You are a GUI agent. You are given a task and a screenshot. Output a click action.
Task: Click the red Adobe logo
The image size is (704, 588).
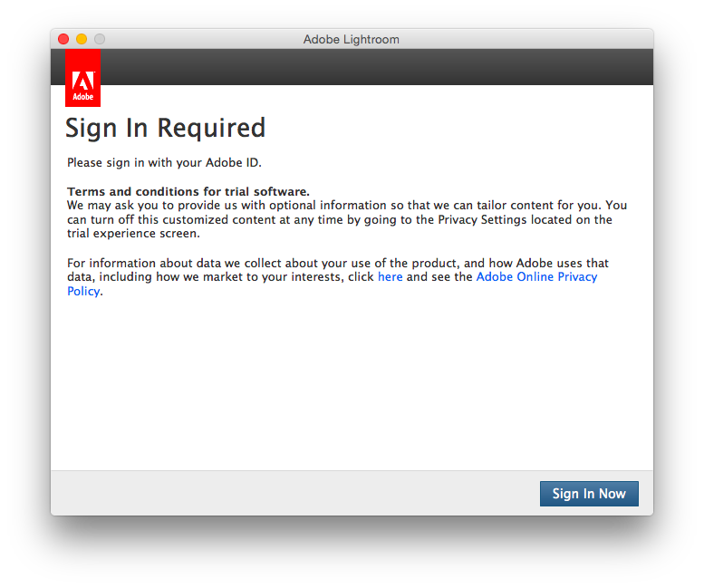coord(82,79)
